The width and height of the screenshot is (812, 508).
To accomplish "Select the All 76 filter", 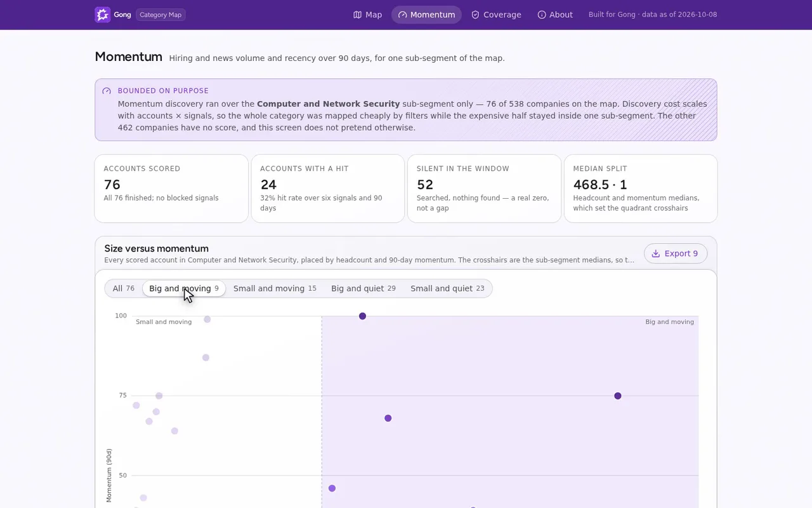I will pyautogui.click(x=124, y=288).
